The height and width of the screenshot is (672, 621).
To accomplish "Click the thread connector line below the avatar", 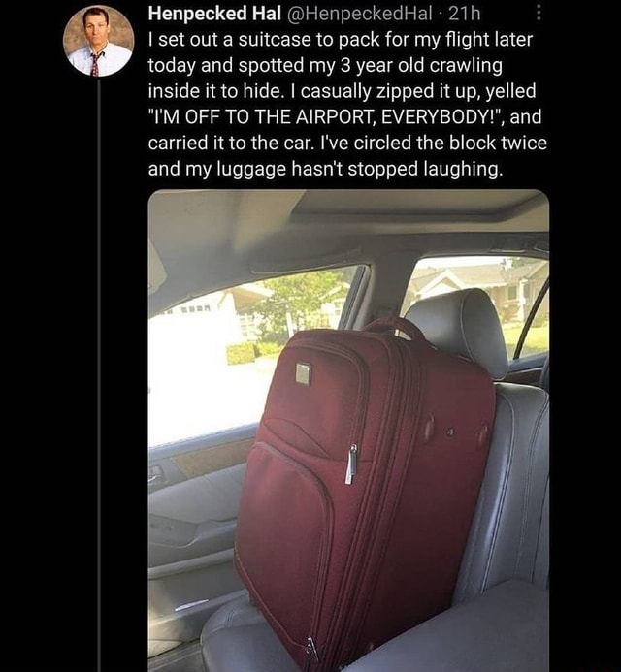I will (x=99, y=375).
